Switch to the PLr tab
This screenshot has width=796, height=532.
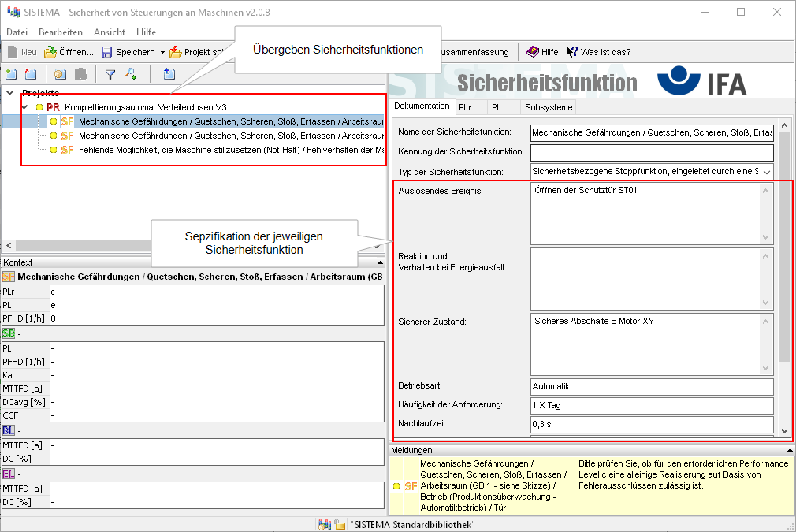coord(465,106)
